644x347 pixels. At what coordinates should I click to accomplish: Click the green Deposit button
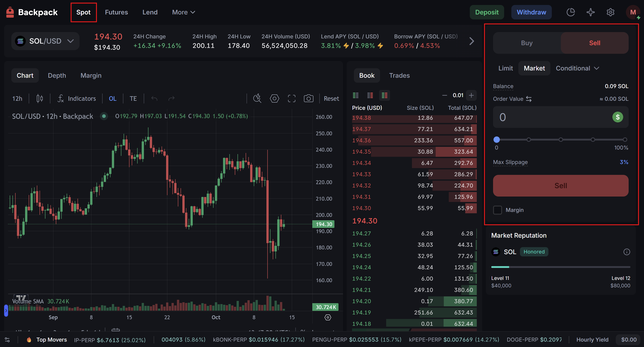click(487, 12)
